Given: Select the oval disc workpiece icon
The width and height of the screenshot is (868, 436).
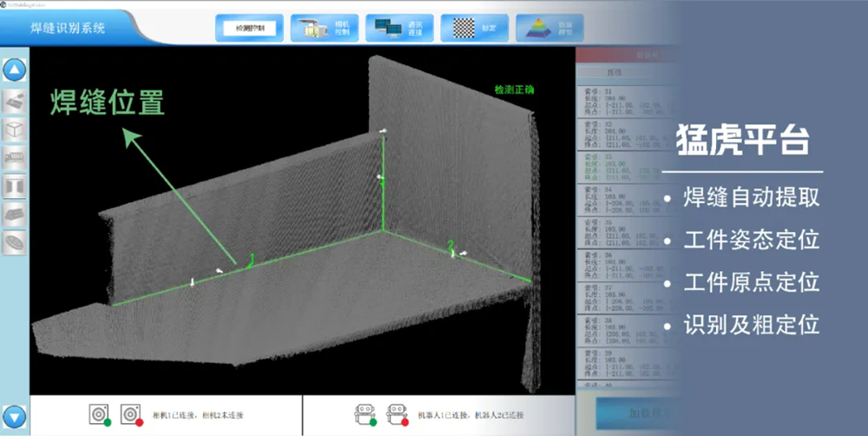Looking at the screenshot, I should [x=15, y=241].
